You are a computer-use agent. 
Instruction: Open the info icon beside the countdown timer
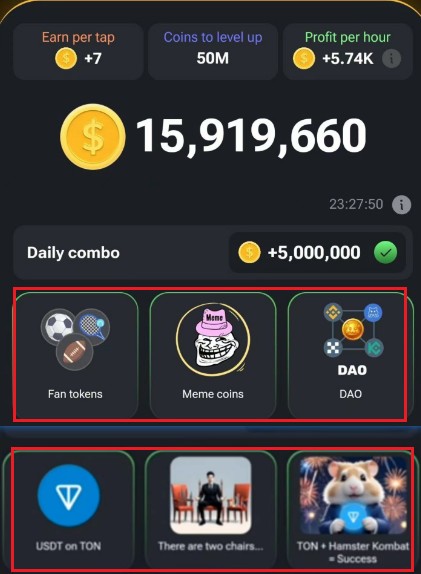click(x=401, y=204)
